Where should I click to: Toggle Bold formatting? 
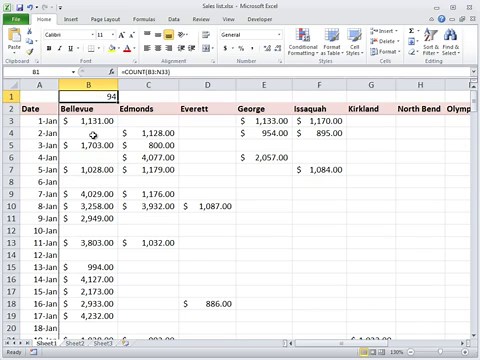pos(49,48)
